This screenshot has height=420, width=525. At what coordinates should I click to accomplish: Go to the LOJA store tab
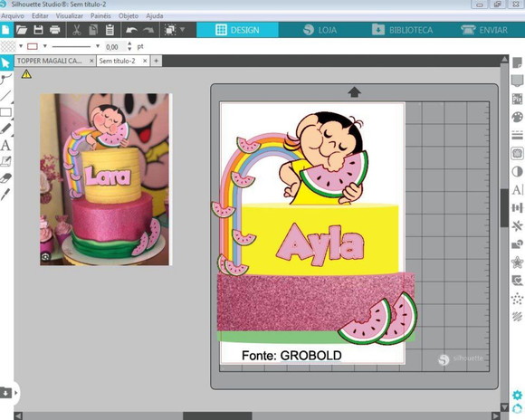click(x=320, y=30)
